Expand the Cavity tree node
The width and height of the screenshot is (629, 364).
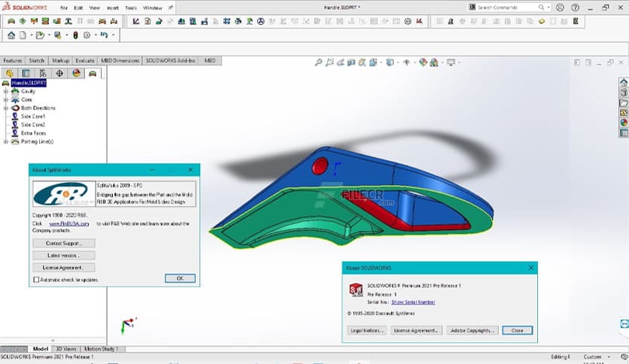click(5, 91)
